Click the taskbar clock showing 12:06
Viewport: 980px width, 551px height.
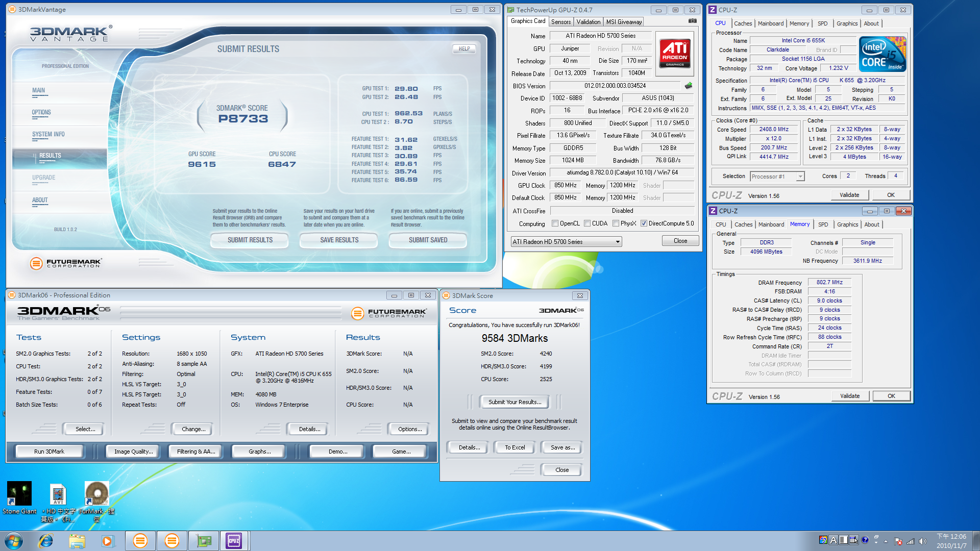(x=951, y=541)
